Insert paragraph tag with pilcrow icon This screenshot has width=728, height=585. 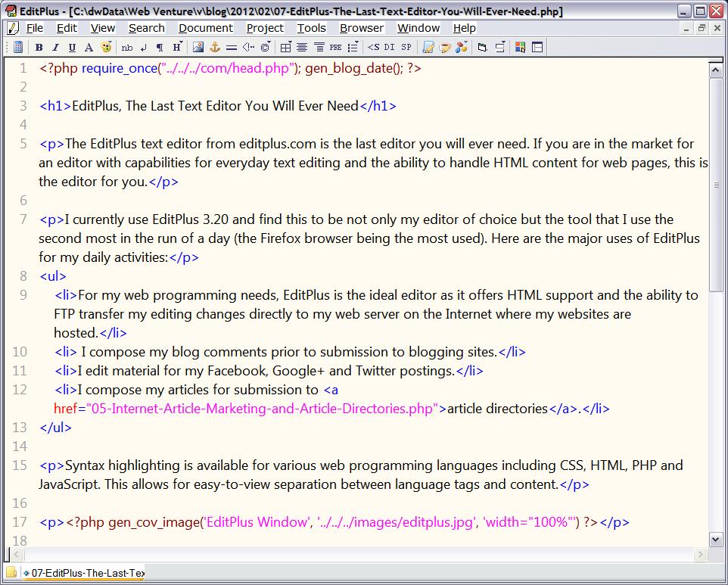click(x=160, y=48)
